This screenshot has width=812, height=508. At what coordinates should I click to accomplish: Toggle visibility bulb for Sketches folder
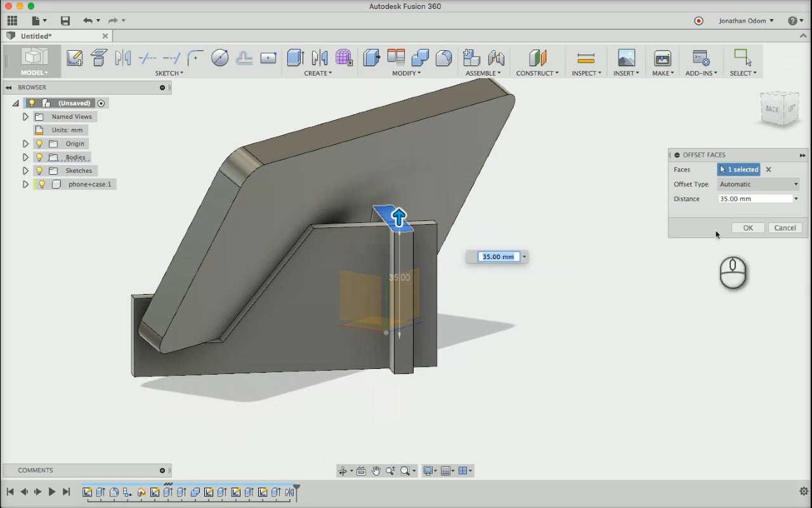pyautogui.click(x=39, y=171)
